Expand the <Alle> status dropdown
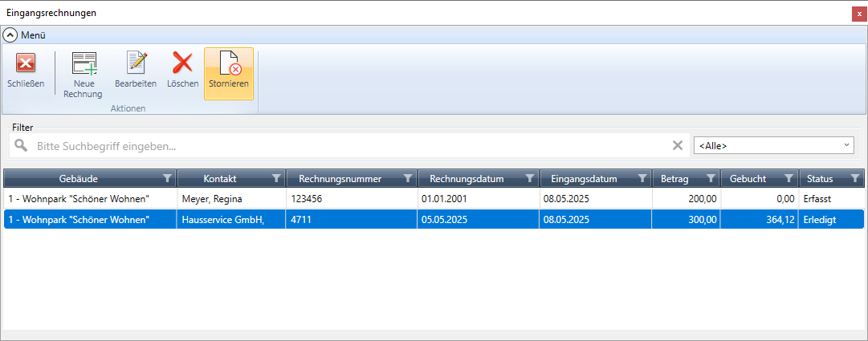Image resolution: width=868 pixels, height=341 pixels. [x=775, y=145]
